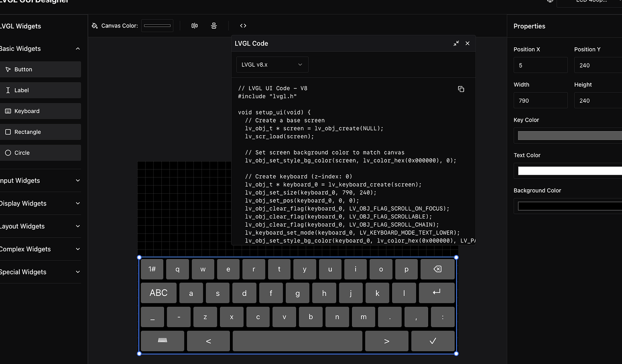Screen dimensions: 622x364
Task: Expand the Complex Widgets section
Action: [x=78, y=249]
